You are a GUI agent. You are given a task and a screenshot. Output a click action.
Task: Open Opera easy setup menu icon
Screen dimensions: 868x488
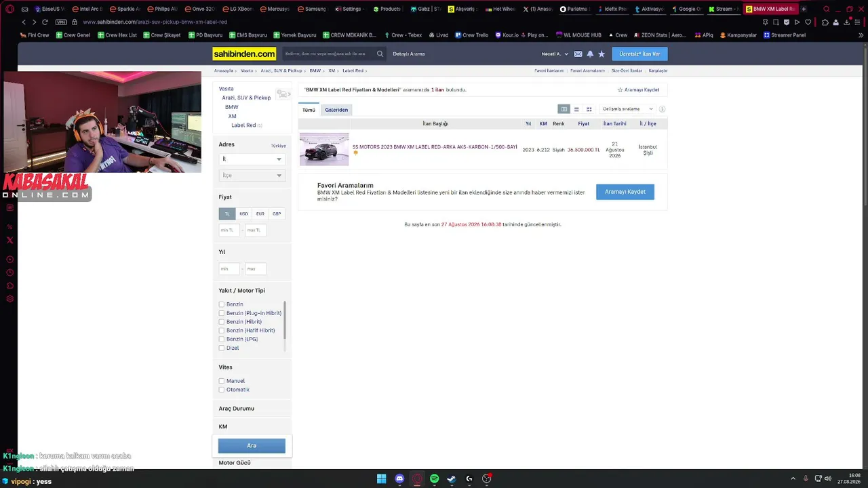pyautogui.click(x=857, y=22)
